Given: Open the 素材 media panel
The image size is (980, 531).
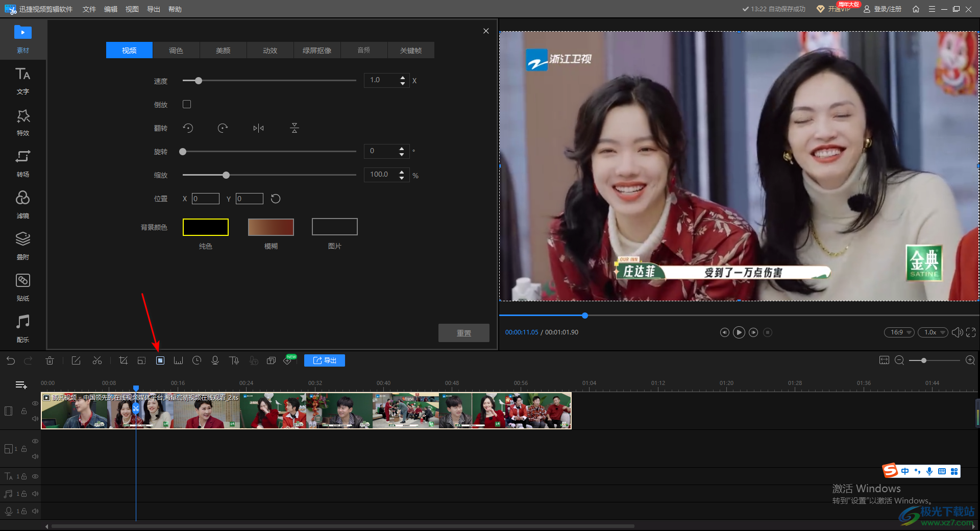Looking at the screenshot, I should (x=23, y=39).
